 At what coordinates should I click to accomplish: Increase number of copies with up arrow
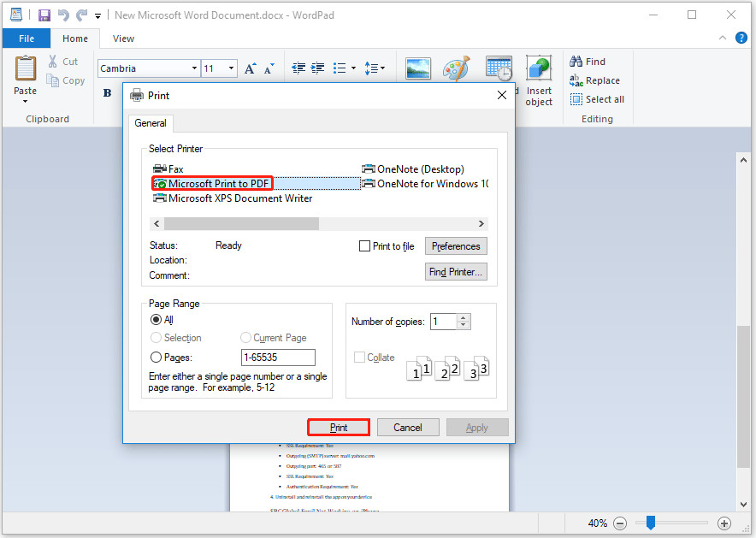(x=463, y=317)
